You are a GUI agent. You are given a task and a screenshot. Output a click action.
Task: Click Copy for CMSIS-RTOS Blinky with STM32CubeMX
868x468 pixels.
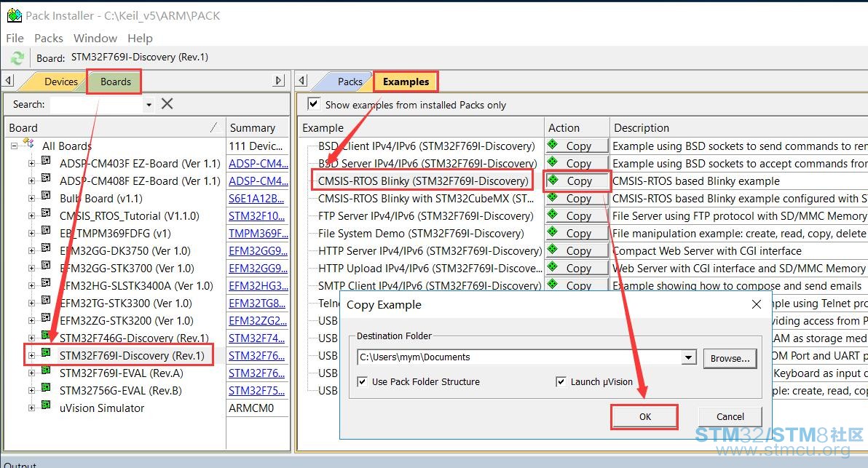coord(577,198)
